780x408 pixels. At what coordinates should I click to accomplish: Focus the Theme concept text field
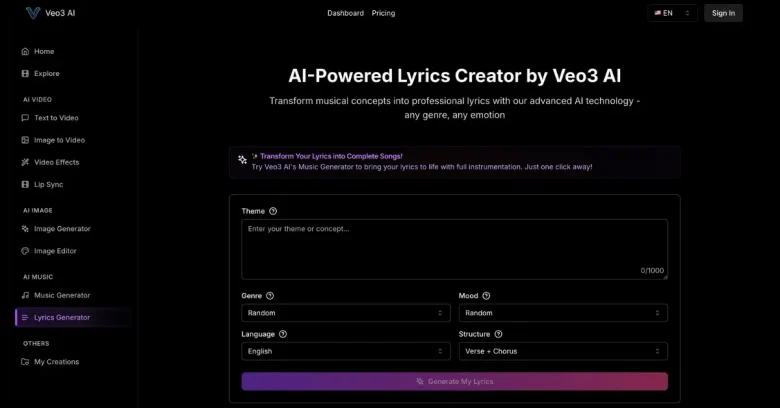pos(455,249)
